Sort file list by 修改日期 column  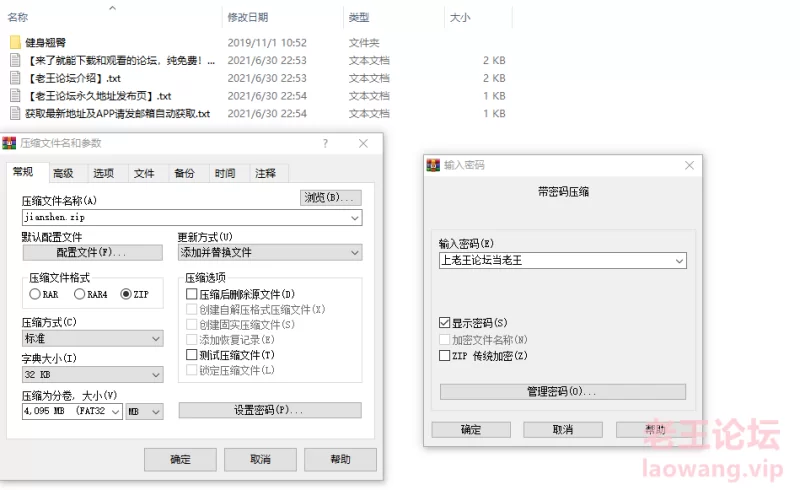(248, 17)
